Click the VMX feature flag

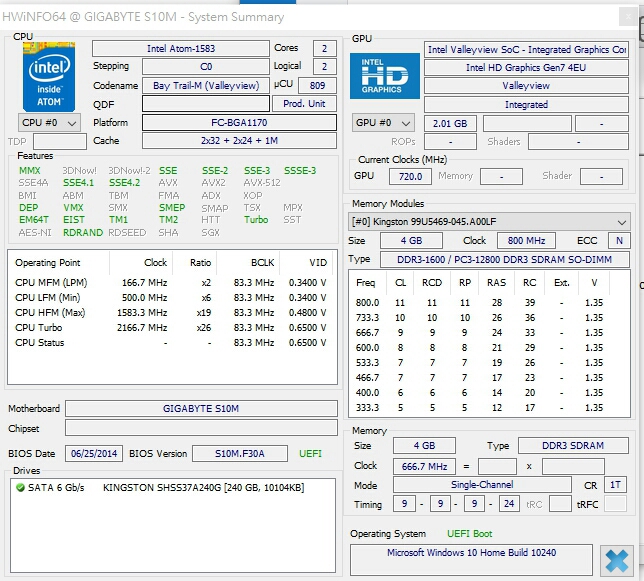(x=73, y=208)
